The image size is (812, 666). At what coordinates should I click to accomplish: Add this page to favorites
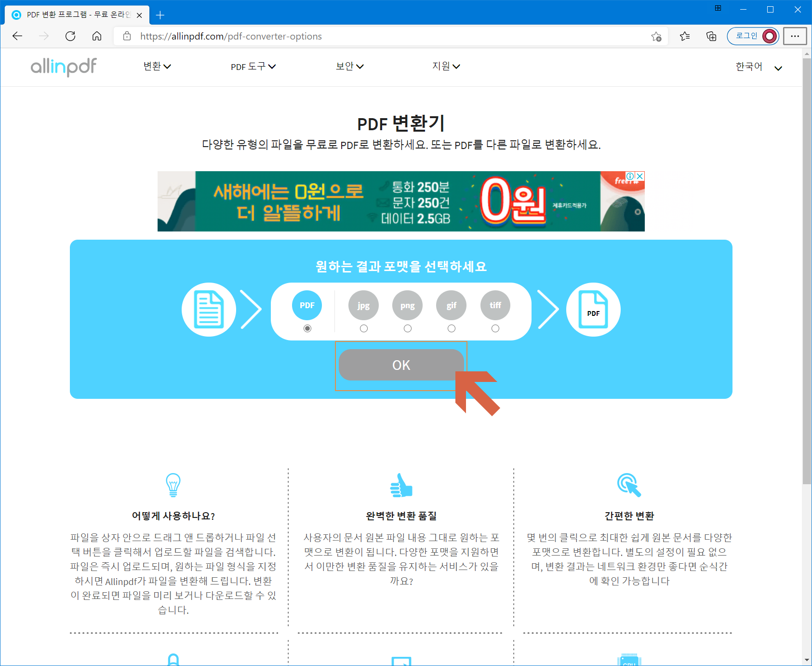pos(656,36)
